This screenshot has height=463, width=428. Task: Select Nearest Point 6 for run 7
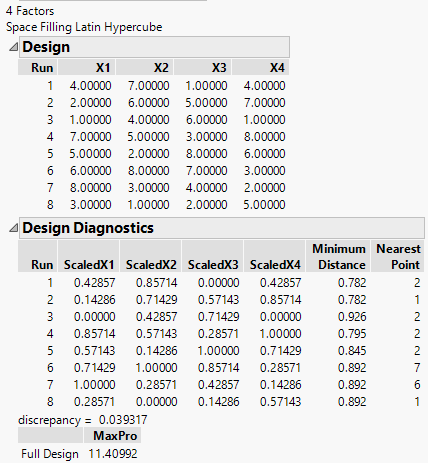tap(417, 385)
